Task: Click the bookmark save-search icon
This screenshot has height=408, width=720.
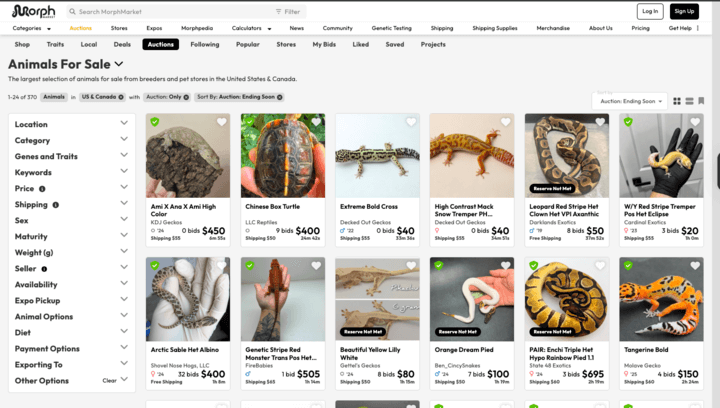Action: 701,101
